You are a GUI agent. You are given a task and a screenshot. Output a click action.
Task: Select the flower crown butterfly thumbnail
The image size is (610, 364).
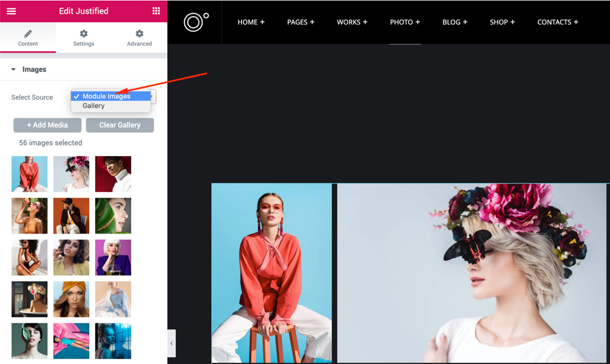pyautogui.click(x=71, y=174)
